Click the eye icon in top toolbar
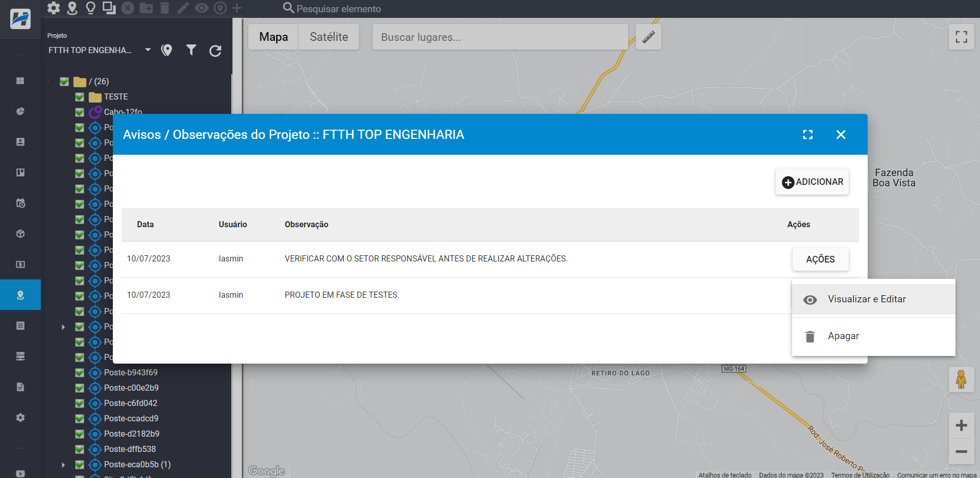Image resolution: width=980 pixels, height=478 pixels. [x=202, y=8]
